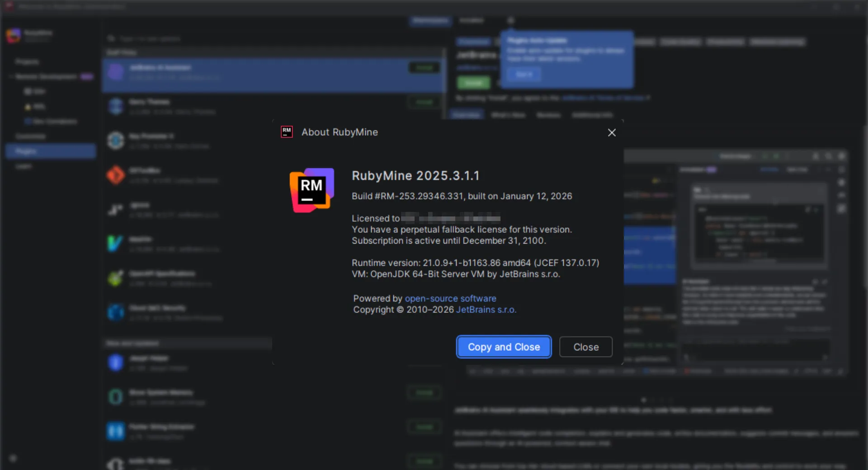
Task: Click the "Runtime version: 21.0.9+1-b1163.86" line
Action: (x=476, y=263)
